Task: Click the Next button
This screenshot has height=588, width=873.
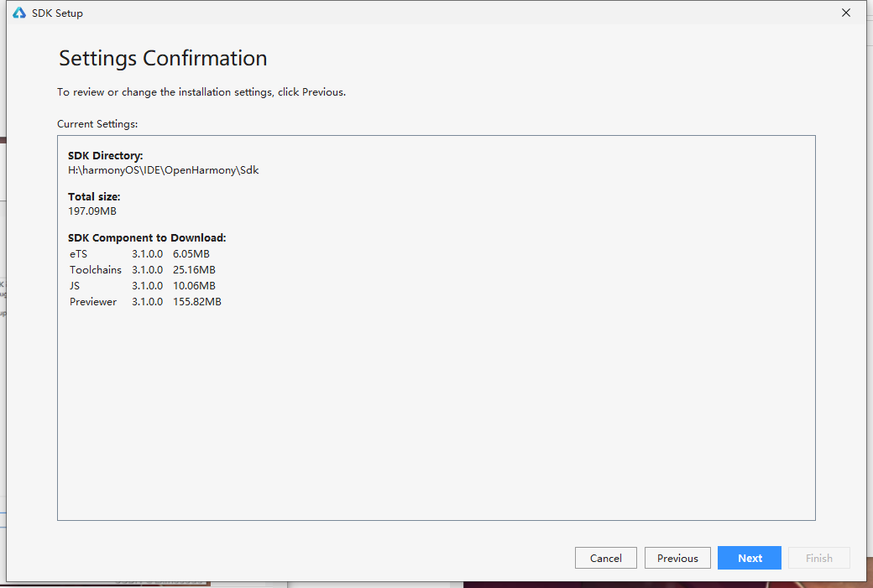Action: [749, 558]
